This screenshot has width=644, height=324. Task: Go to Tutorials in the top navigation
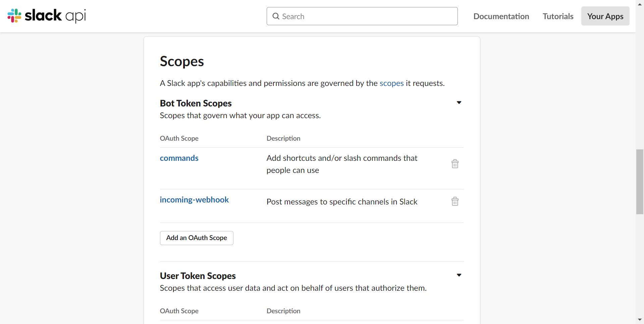558,16
